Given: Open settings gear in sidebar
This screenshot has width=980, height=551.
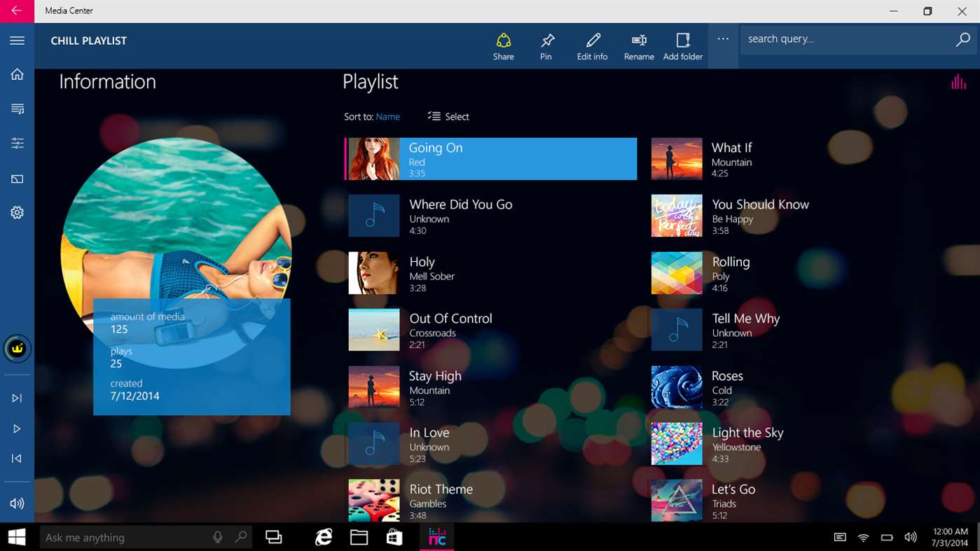Looking at the screenshot, I should (x=17, y=213).
